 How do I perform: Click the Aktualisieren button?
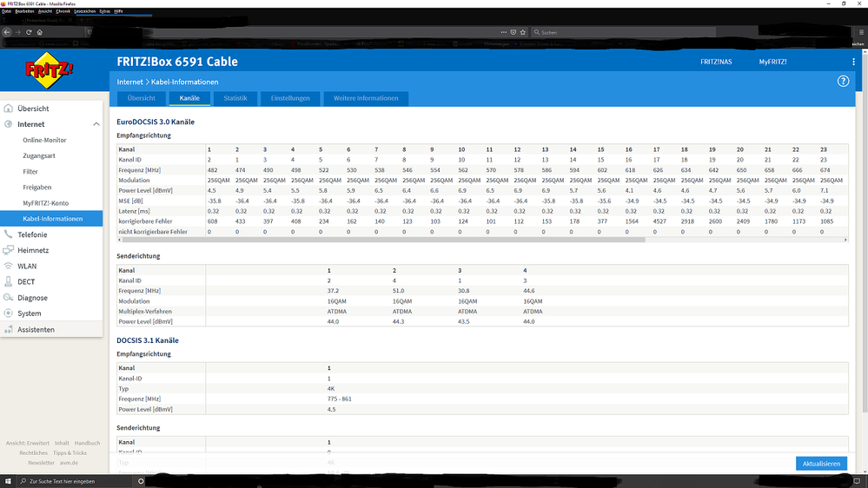click(821, 464)
